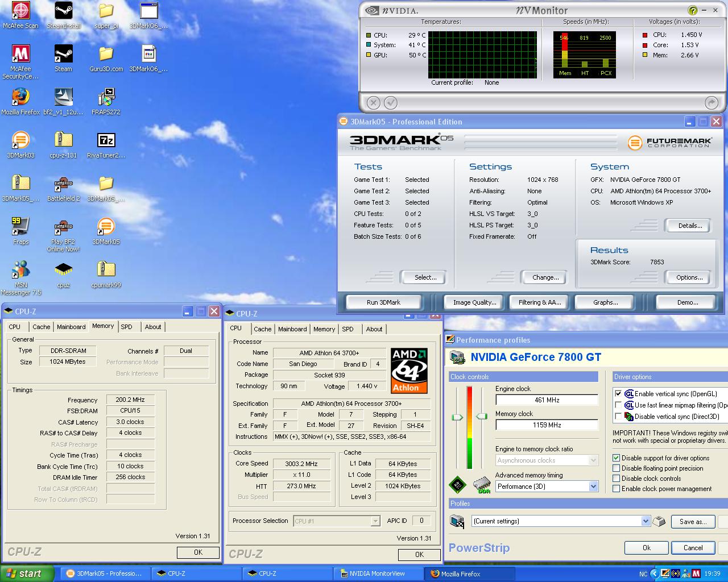Viewport: 728px width, 582px height.
Task: Click the Image Quality... button
Action: 474,302
